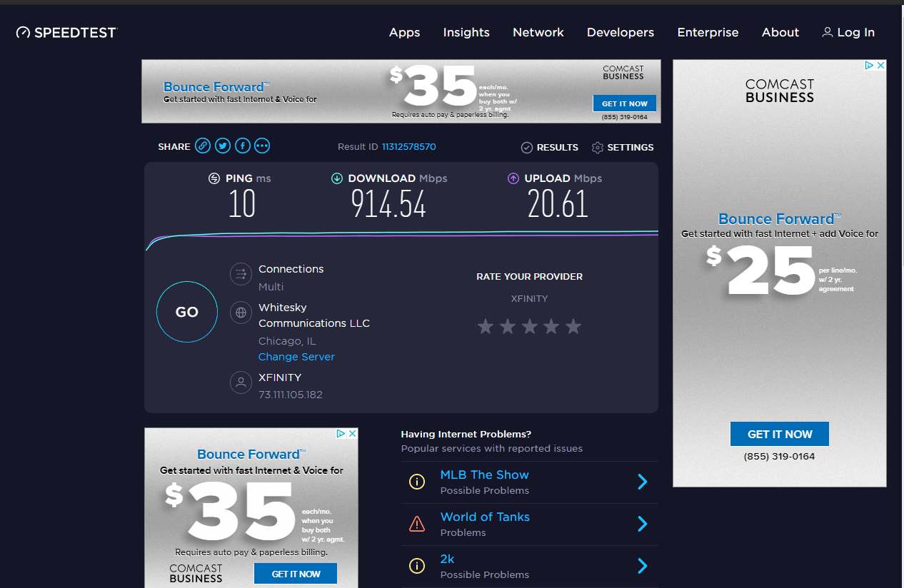The width and height of the screenshot is (904, 588).
Task: Click World of Tanks warning icon
Action: [417, 524]
